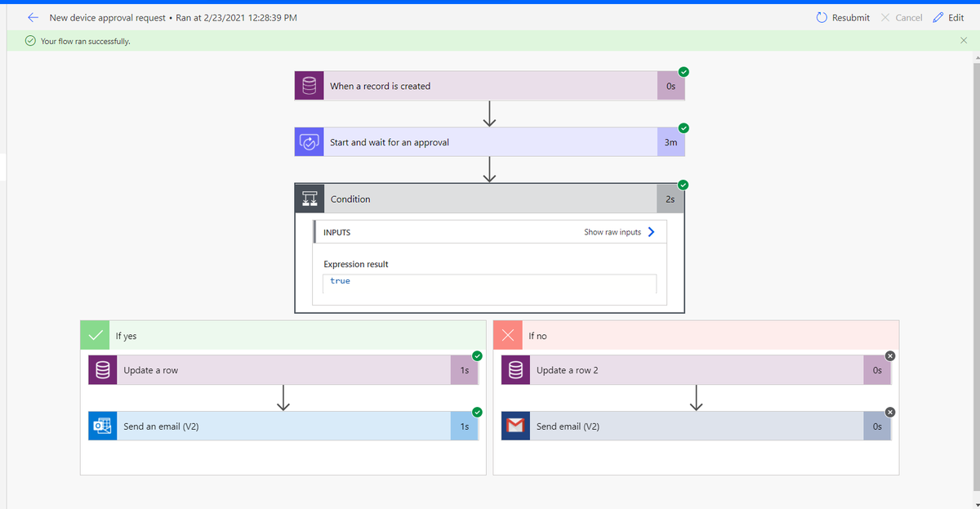Click the '1s' duration on 'Send an email (V2)'

(x=464, y=426)
